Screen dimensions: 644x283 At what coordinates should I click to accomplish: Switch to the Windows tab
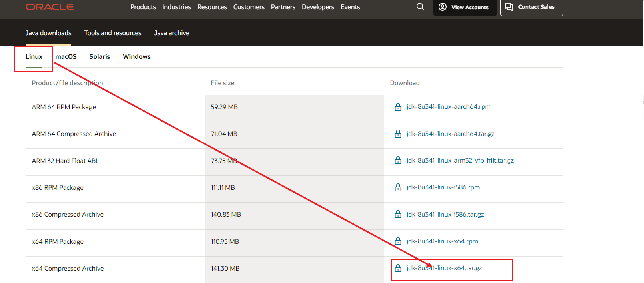(x=137, y=56)
